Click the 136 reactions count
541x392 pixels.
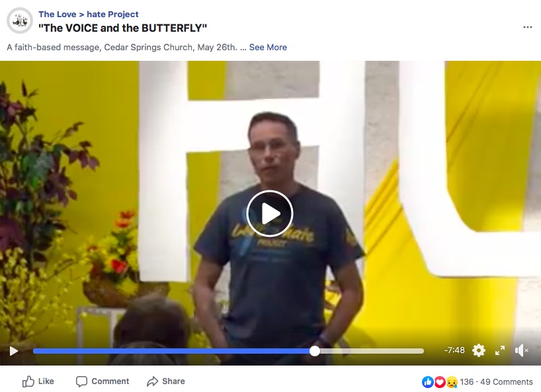(x=466, y=382)
